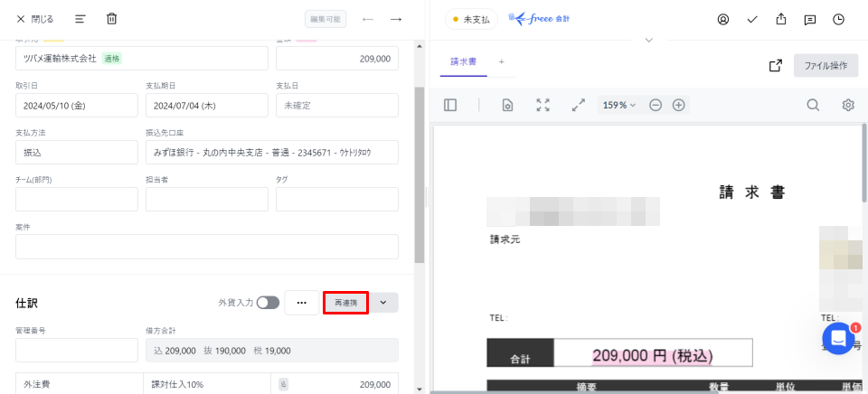868x394 pixels.
Task: Click the 借方合計 summary field
Action: (272, 351)
